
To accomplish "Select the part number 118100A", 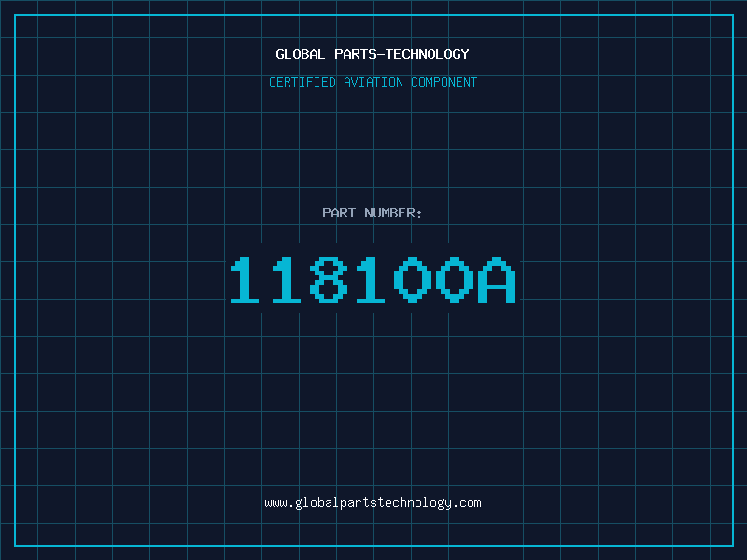I will (x=373, y=279).
